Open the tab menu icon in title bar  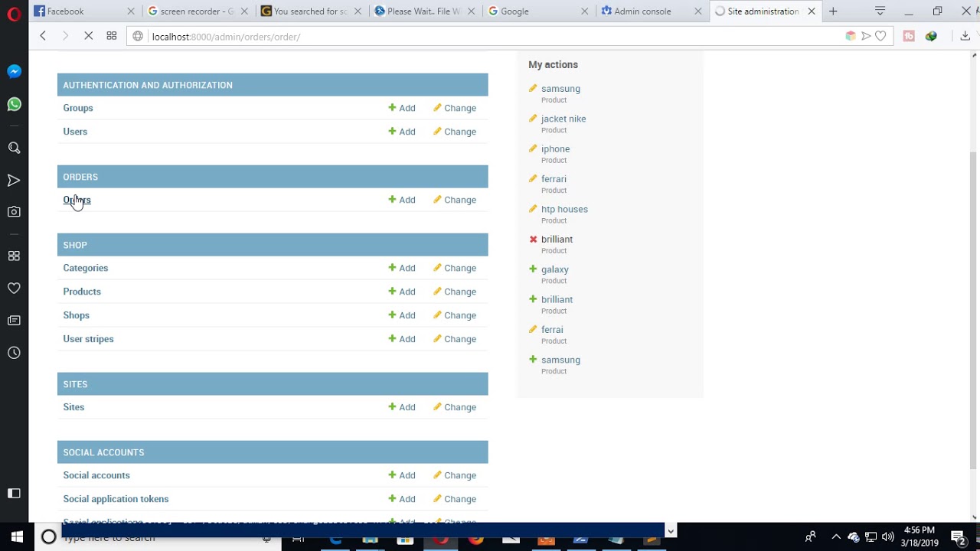point(880,11)
